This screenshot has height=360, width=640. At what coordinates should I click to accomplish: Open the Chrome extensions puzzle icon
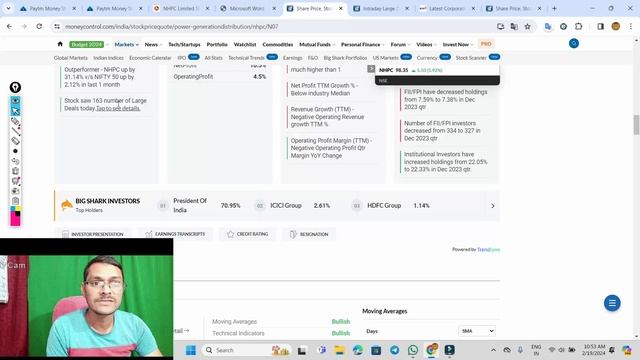click(x=578, y=27)
